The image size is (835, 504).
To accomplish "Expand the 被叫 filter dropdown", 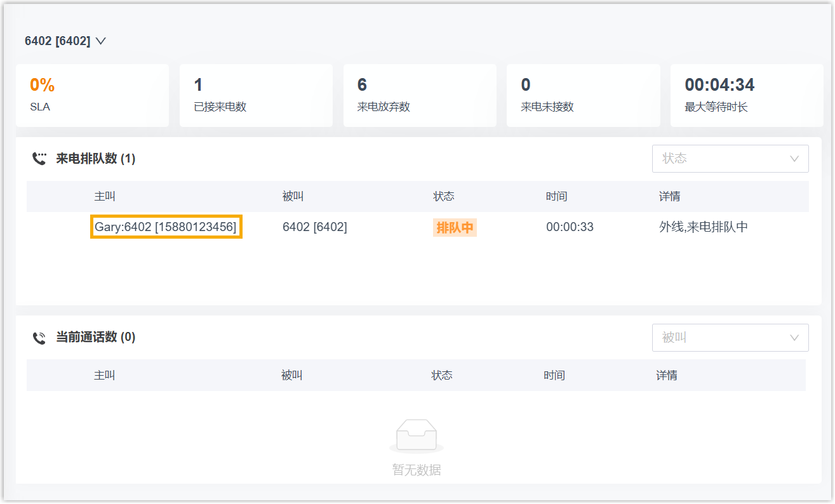I will pyautogui.click(x=730, y=338).
